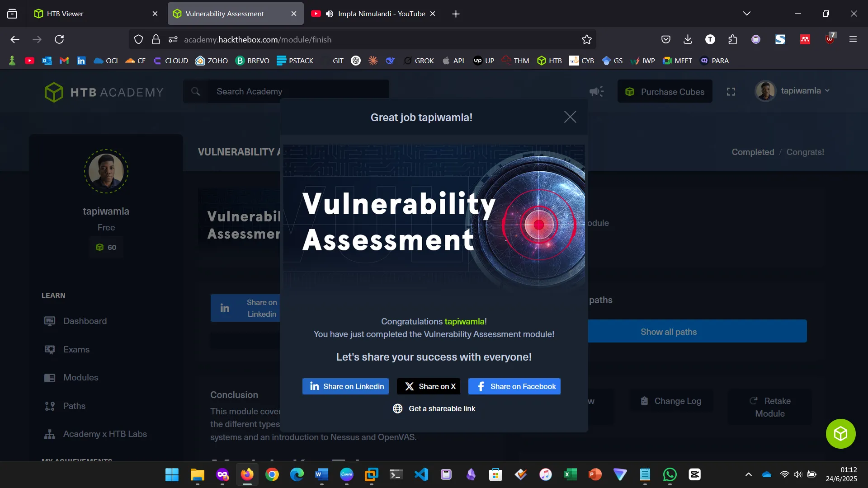868x488 pixels.
Task: Open Get a shareable link
Action: [x=434, y=408]
